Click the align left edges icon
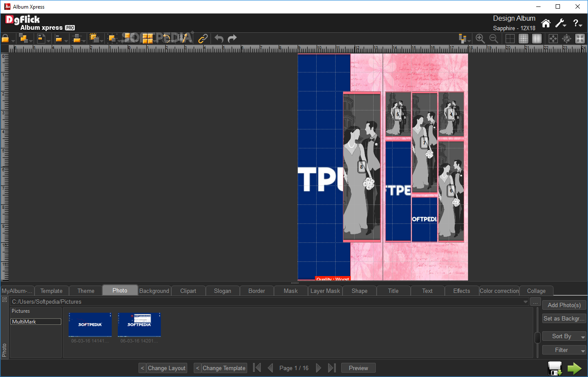Screen dimensions: 588x377 pyautogui.click(x=59, y=38)
